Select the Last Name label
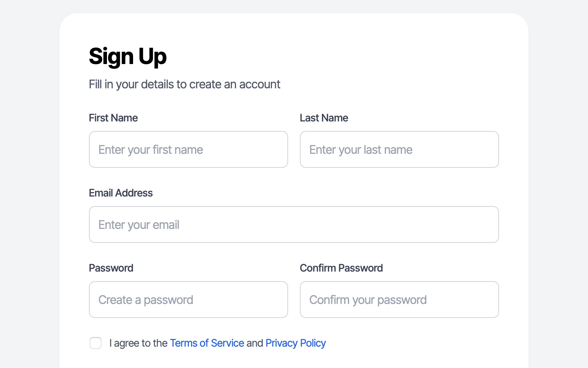The width and height of the screenshot is (588, 368). pos(324,118)
